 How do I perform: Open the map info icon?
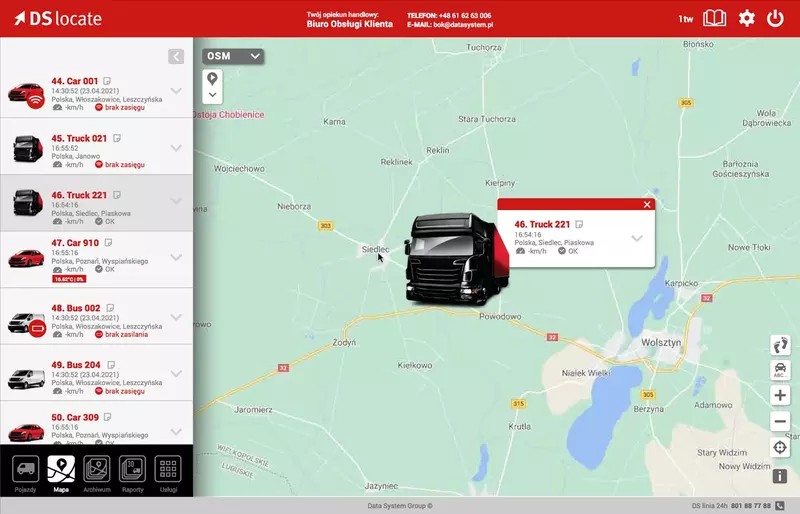coord(780,476)
